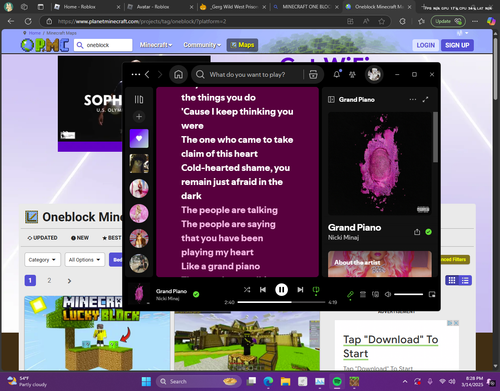Click next page arrow in pagination
The width and height of the screenshot is (500, 391).
pos(69,281)
